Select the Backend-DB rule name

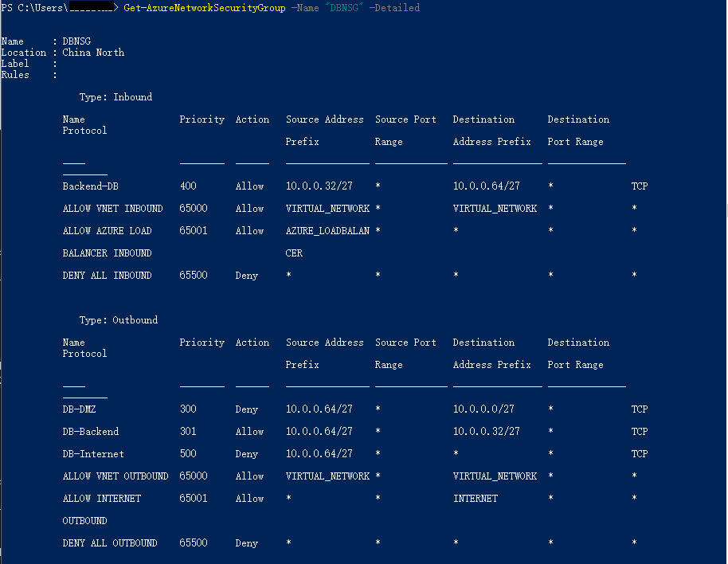point(90,186)
